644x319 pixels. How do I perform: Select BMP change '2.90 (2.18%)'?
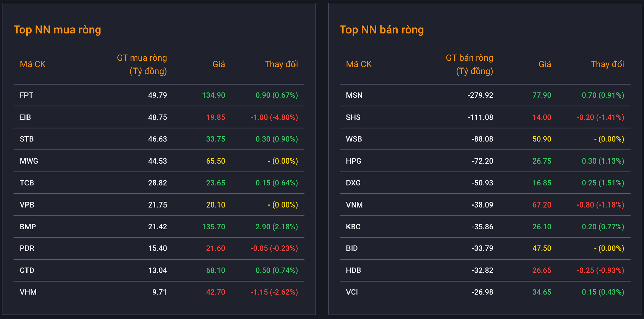(x=277, y=227)
